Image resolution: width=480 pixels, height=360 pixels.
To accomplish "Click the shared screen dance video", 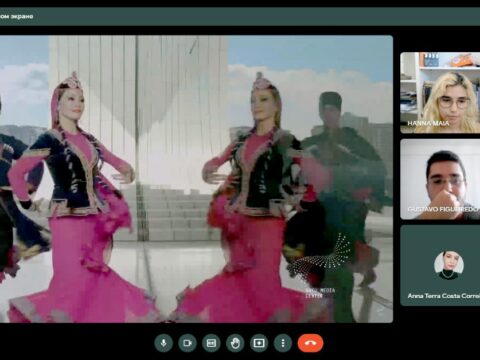I will [196, 179].
